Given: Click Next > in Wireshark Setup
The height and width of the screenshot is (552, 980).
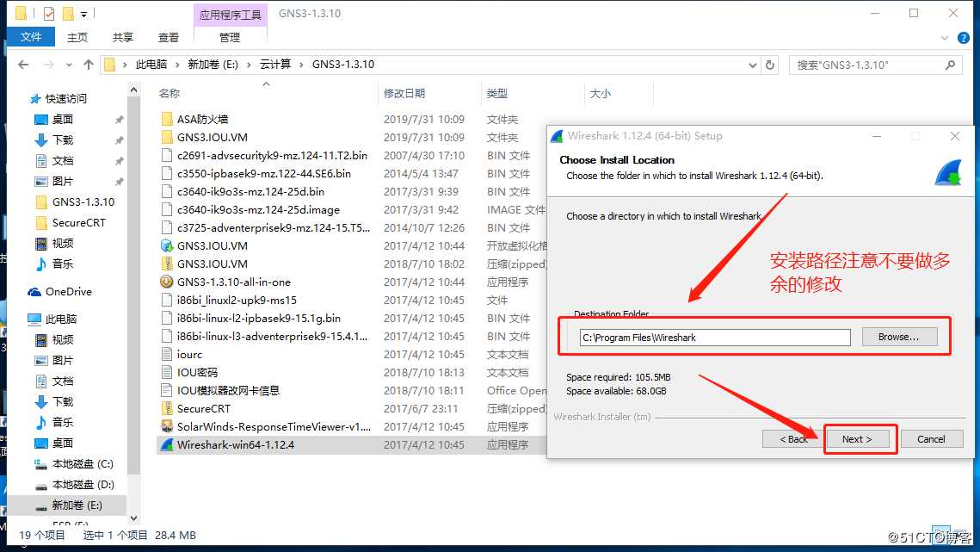Looking at the screenshot, I should coord(857,439).
